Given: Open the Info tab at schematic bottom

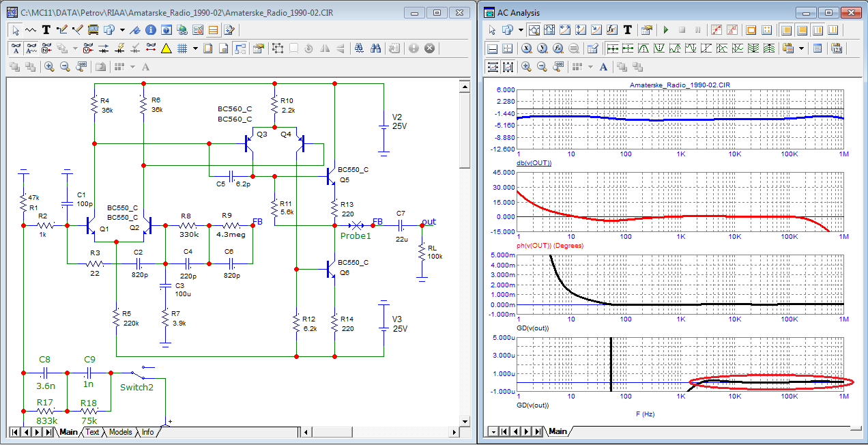Looking at the screenshot, I should pyautogui.click(x=147, y=432).
